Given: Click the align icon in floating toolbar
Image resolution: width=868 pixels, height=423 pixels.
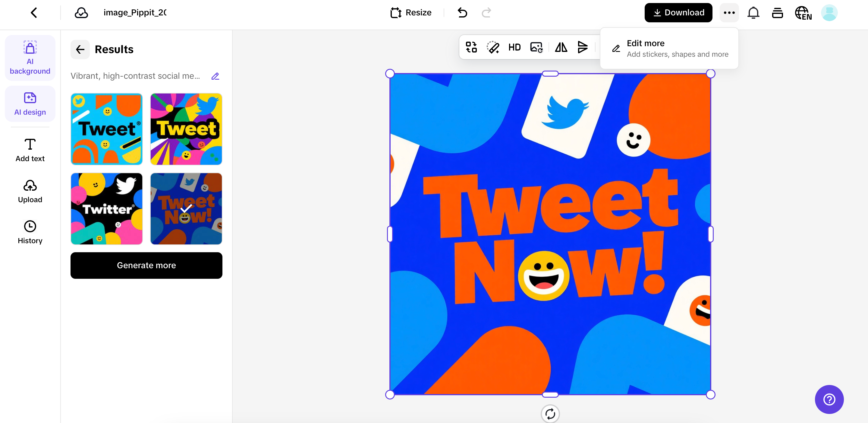Looking at the screenshot, I should 583,47.
